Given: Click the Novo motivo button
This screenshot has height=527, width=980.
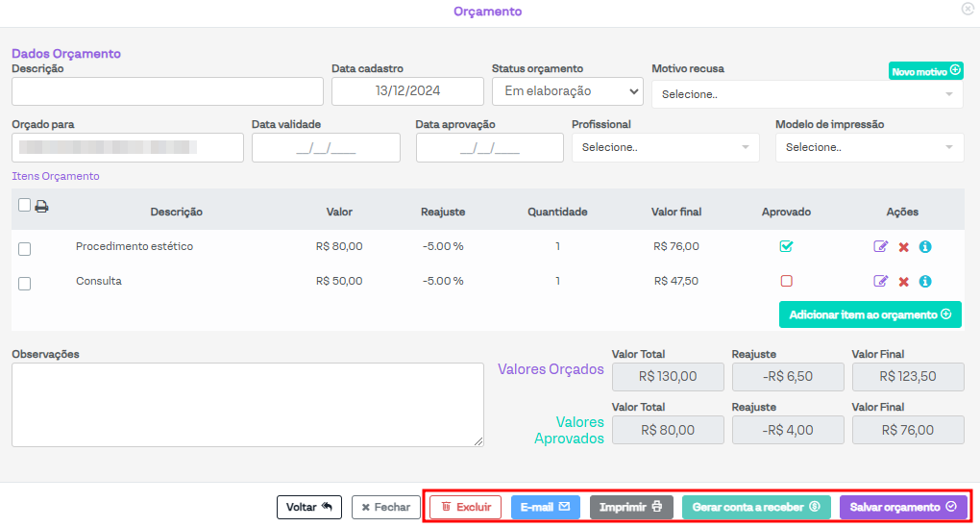Looking at the screenshot, I should (925, 71).
